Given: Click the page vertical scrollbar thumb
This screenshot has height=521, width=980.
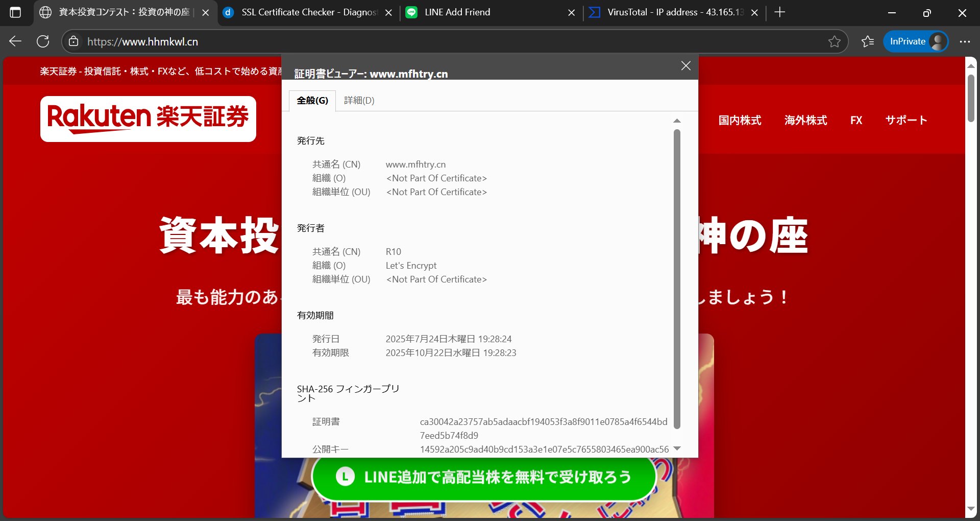Looking at the screenshot, I should [x=971, y=98].
